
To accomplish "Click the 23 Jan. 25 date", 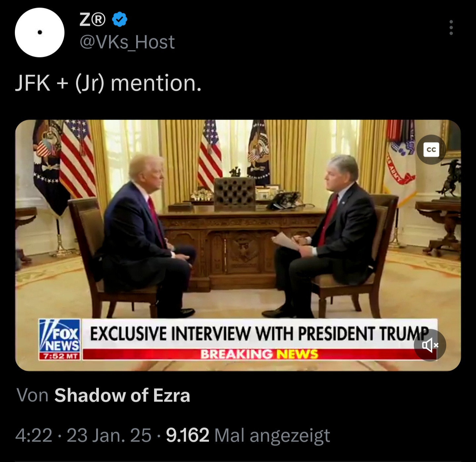I will 109,435.
